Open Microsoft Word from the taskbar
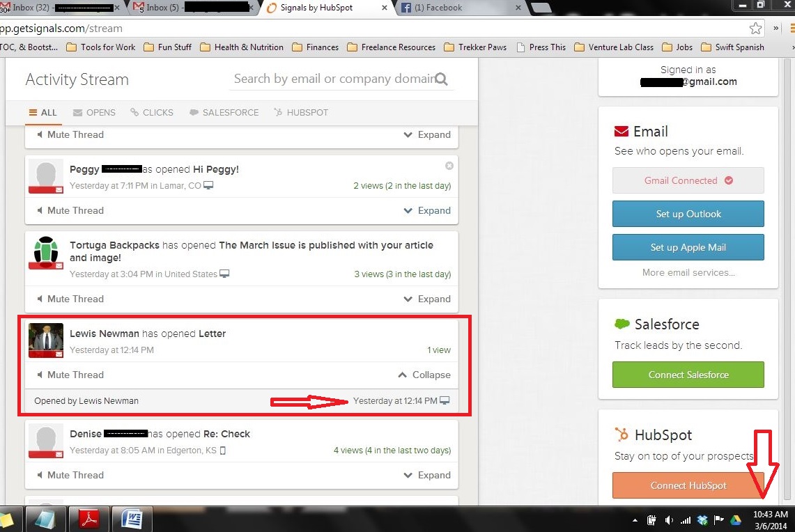This screenshot has height=532, width=795. [x=131, y=519]
